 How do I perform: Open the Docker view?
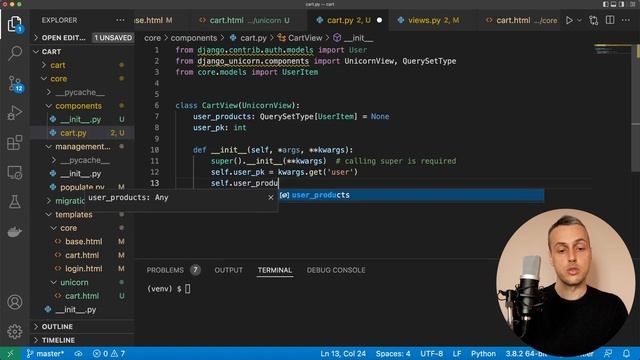point(15,232)
